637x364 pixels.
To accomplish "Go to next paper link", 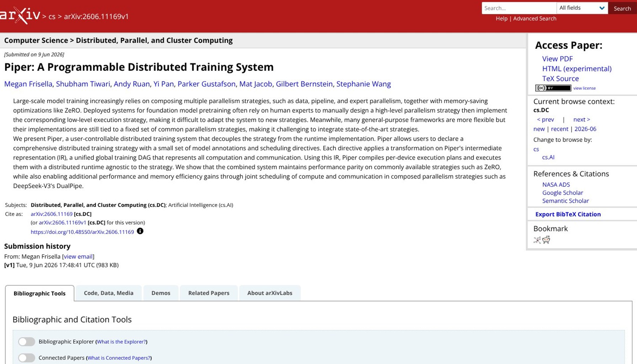I will 582,119.
